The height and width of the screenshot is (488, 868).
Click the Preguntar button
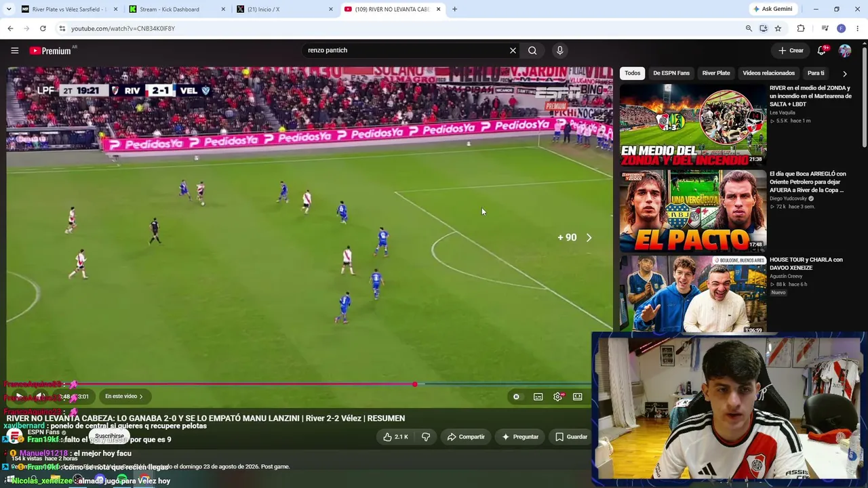tap(520, 437)
